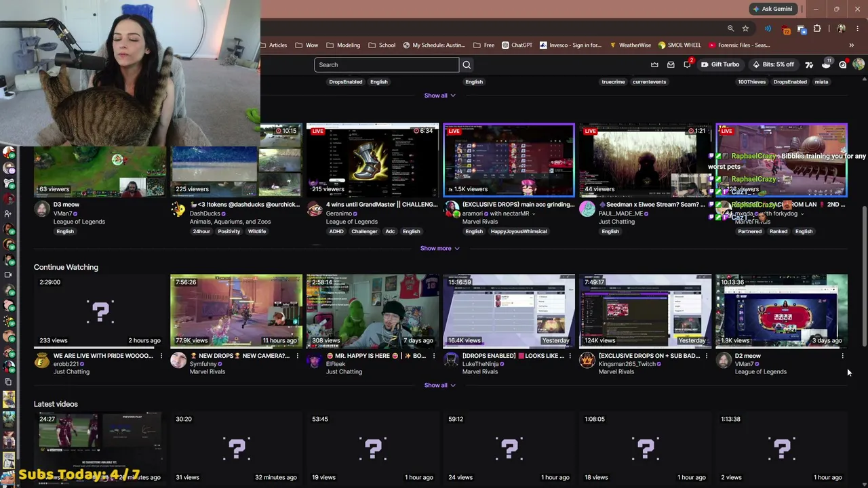This screenshot has width=868, height=488.
Task: Focus the Twitch Search field
Action: [x=387, y=64]
